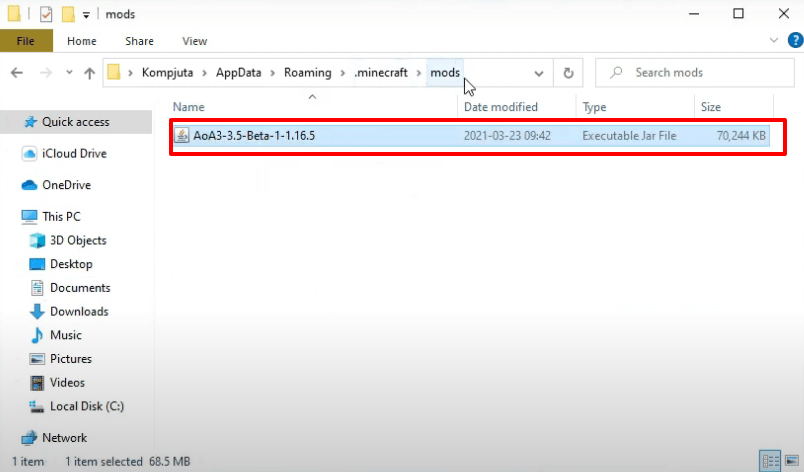Click the This PC monitor icon
This screenshot has width=804, height=472.
coord(29,217)
